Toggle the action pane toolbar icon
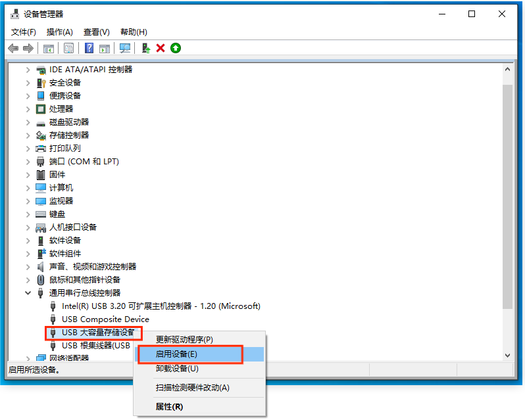Screen dimensions: 525x420 tap(105, 49)
